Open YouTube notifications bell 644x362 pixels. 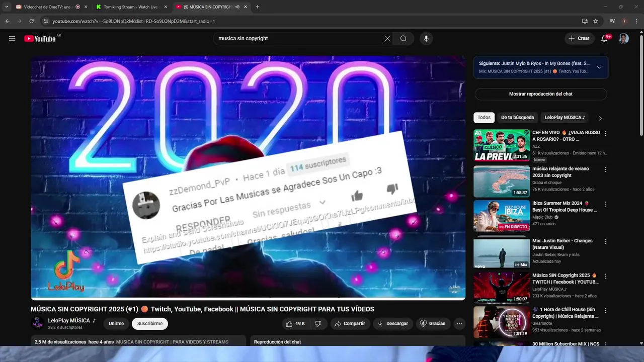point(605,39)
